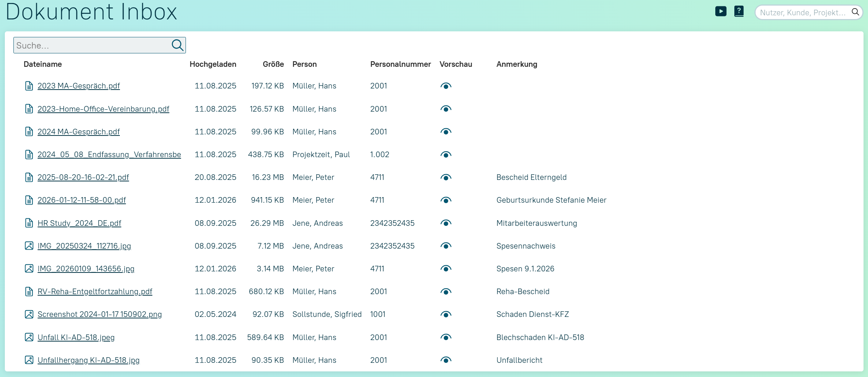This screenshot has width=868, height=377.
Task: Sort by the Hochgeladen column header
Action: 213,64
